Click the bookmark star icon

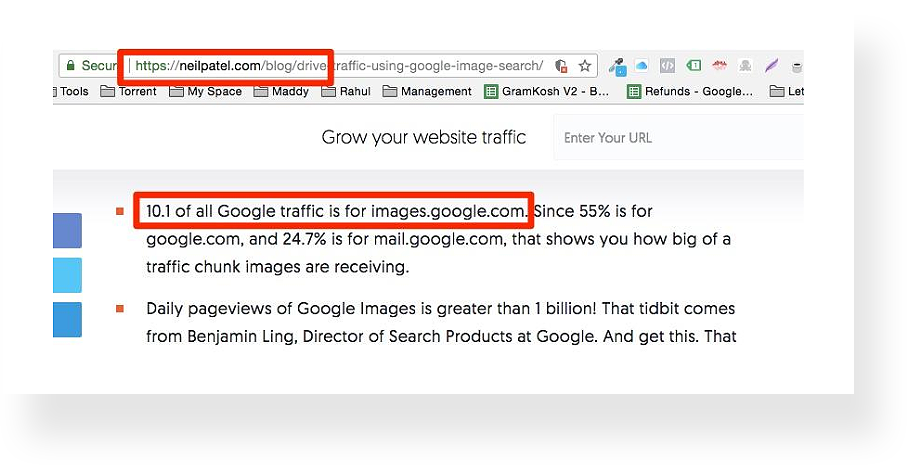pyautogui.click(x=585, y=66)
